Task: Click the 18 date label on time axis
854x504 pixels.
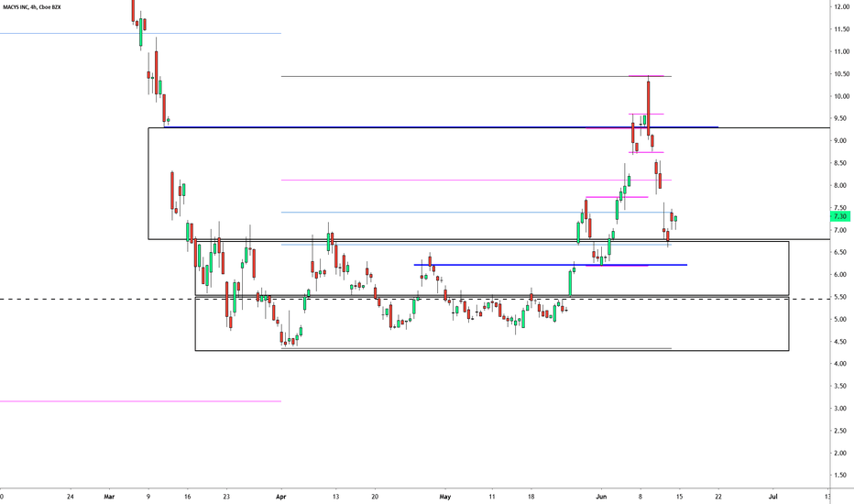Action: 531,497
